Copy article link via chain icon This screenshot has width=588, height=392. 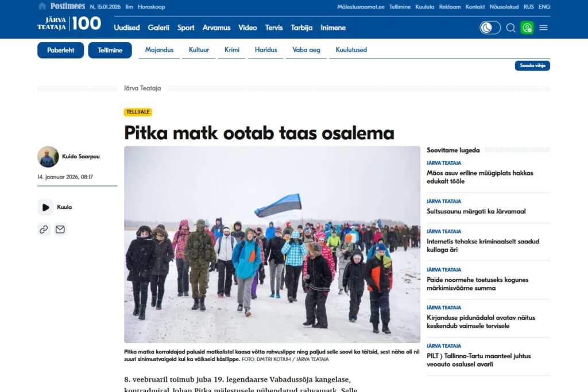click(x=44, y=230)
